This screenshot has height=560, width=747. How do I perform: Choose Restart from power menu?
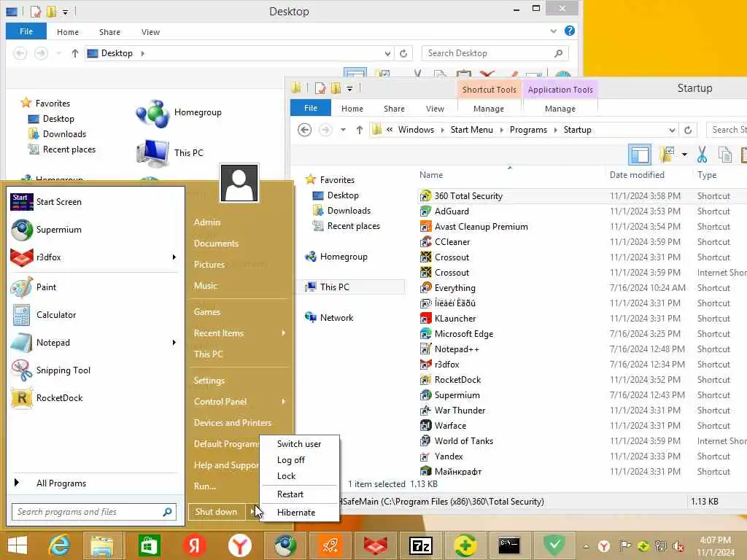tap(290, 494)
